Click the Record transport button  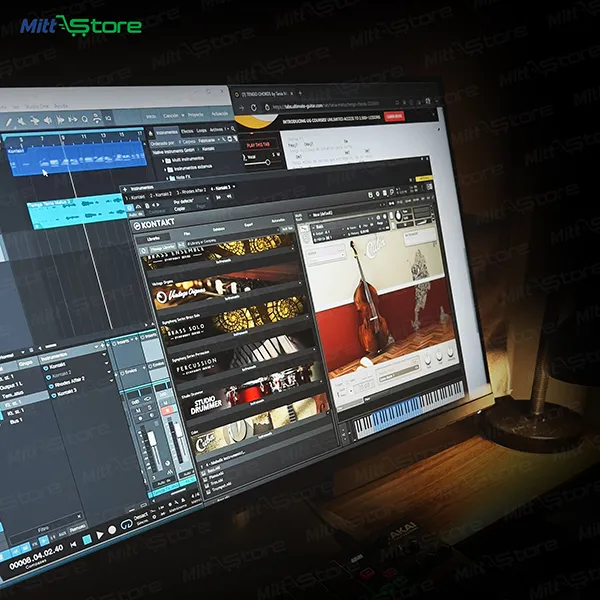click(112, 530)
